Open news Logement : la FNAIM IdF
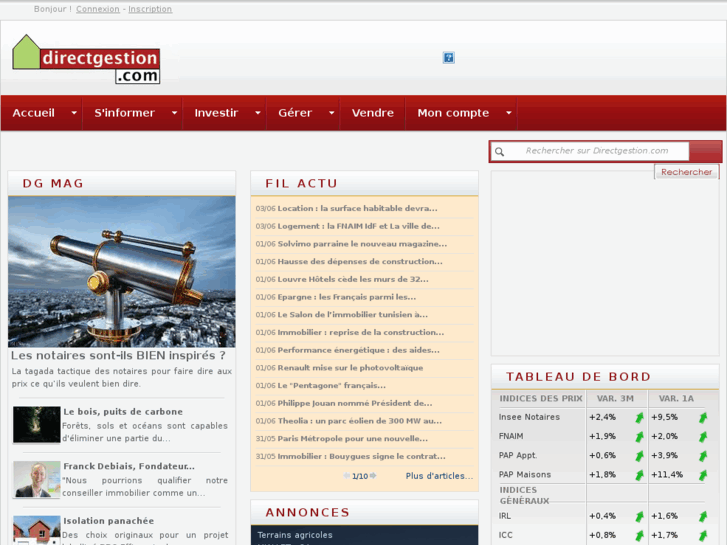 coord(359,226)
